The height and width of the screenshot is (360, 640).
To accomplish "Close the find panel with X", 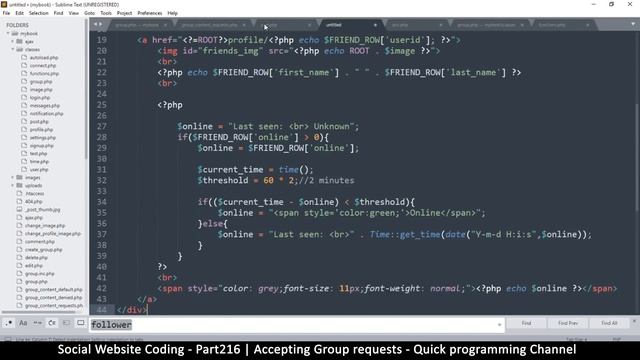I will [x=634, y=322].
